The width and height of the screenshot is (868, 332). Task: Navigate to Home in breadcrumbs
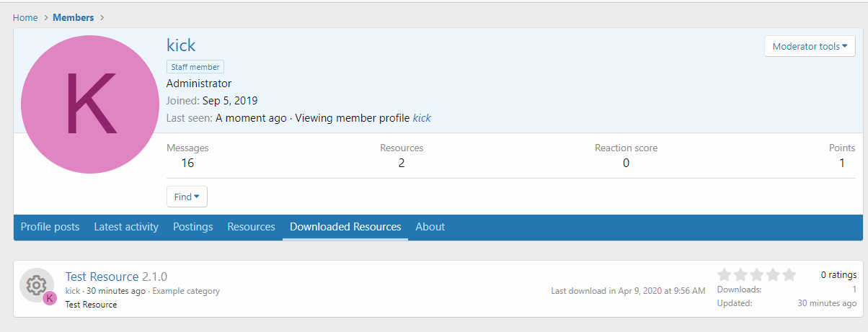point(25,17)
